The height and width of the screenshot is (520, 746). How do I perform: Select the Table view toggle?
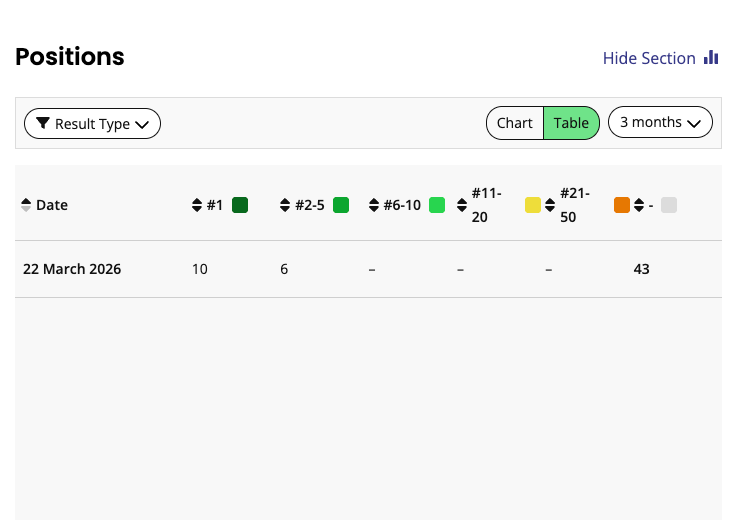pos(571,123)
